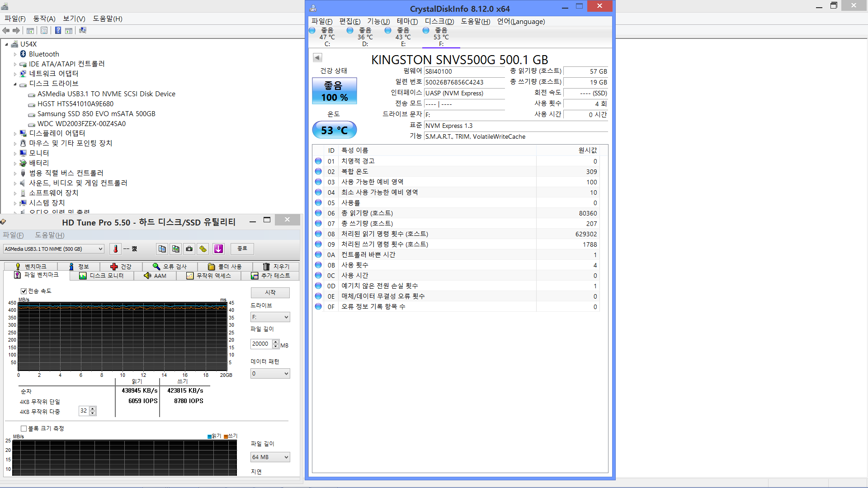
Task: Open 언어(Language) menu in CrystalDiskInfo
Action: point(521,21)
